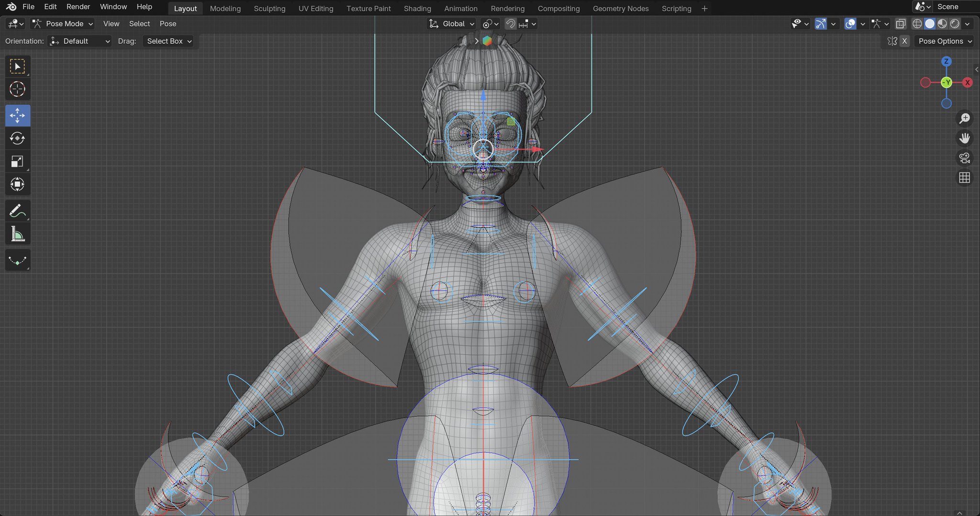Image resolution: width=980 pixels, height=516 pixels.
Task: Toggle X-axis mirror button
Action: tap(904, 41)
